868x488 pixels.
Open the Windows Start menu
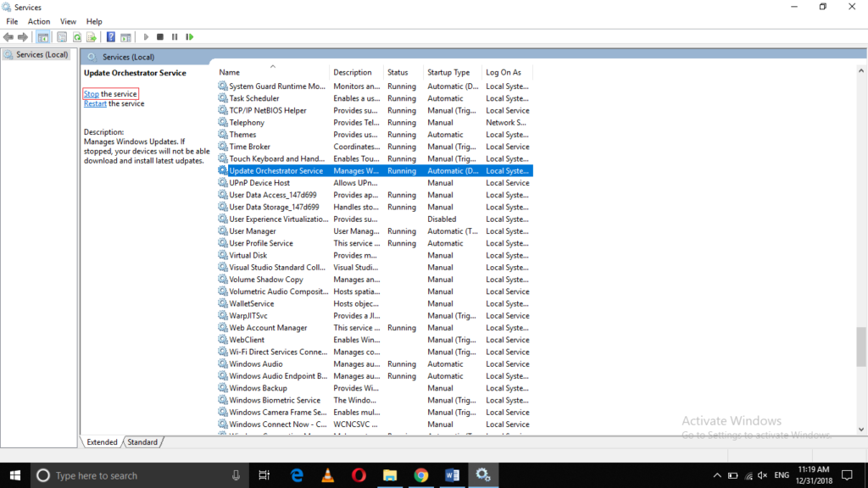15,475
